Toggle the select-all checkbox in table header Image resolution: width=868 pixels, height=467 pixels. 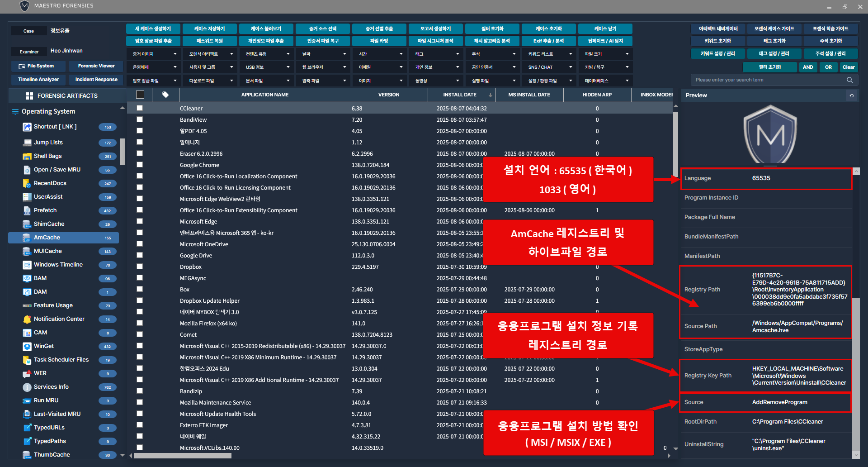pyautogui.click(x=140, y=95)
